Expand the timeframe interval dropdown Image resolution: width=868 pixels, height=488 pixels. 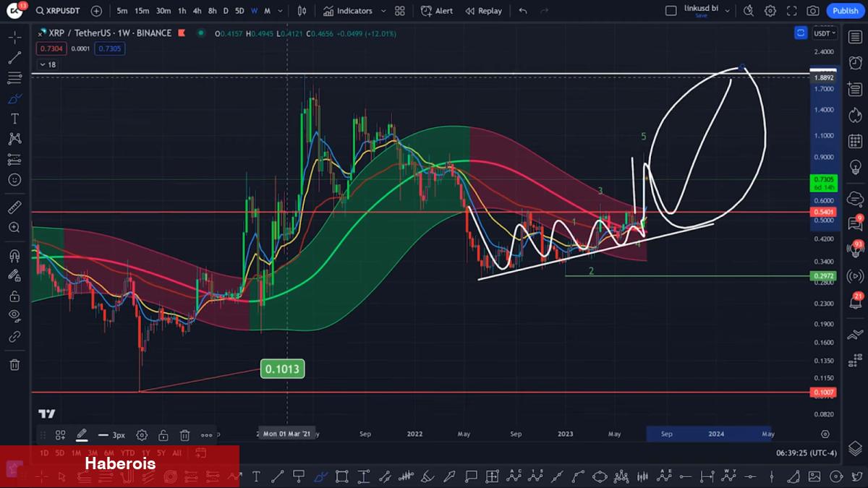point(280,11)
